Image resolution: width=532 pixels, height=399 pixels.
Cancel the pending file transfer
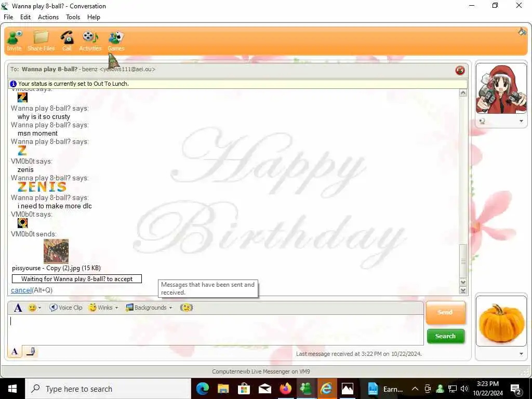point(21,290)
